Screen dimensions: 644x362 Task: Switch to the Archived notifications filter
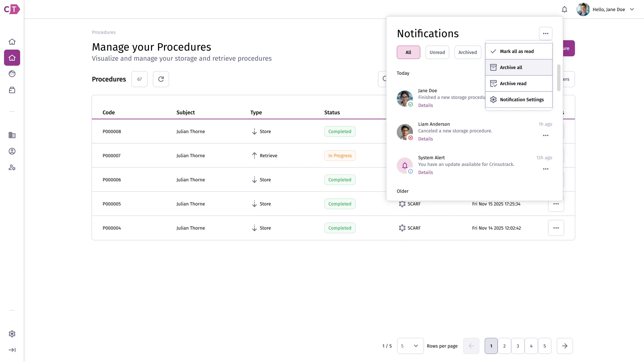pyautogui.click(x=468, y=52)
